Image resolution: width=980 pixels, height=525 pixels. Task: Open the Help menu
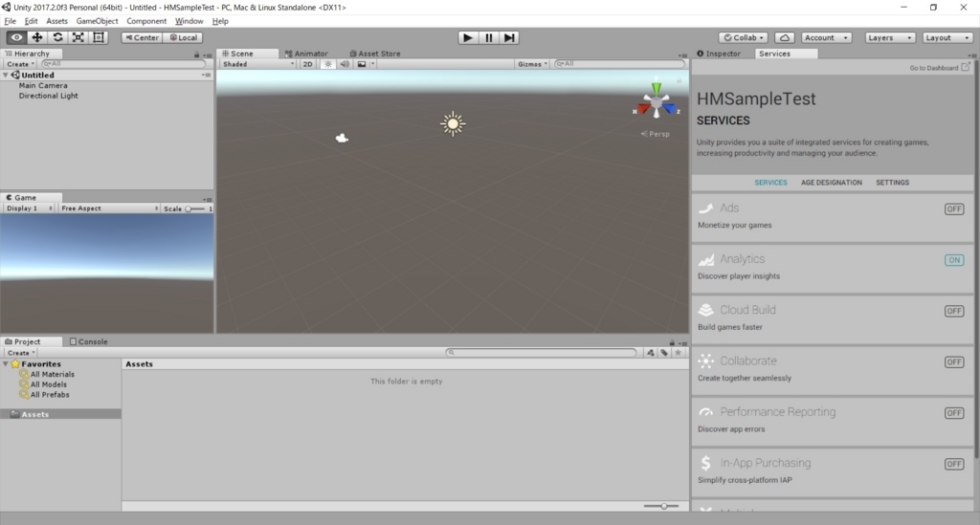click(x=220, y=21)
